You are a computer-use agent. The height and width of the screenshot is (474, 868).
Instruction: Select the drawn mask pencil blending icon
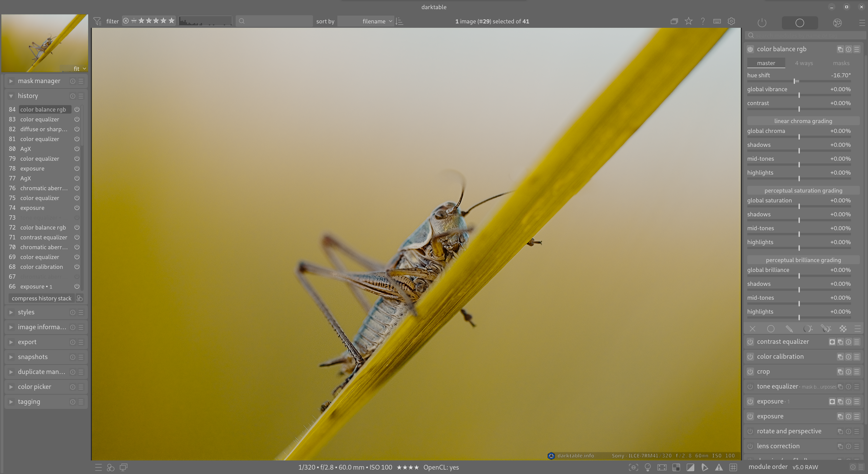click(x=789, y=329)
